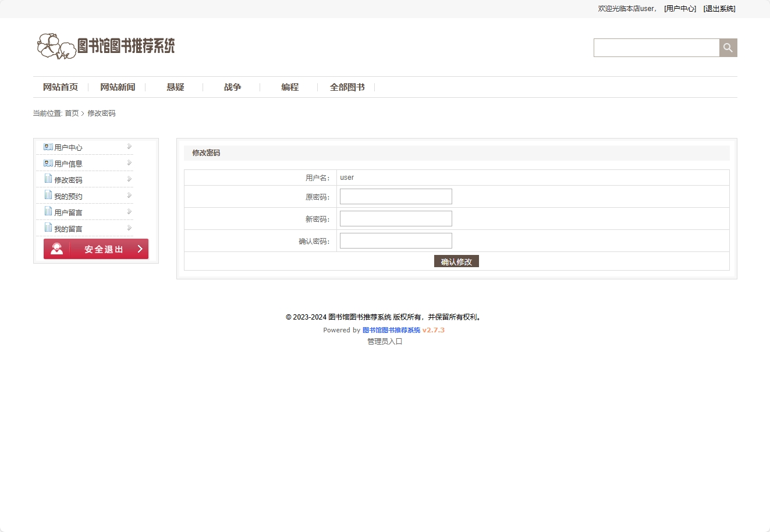Click the 修改密码 document icon
The image size is (770, 532).
[48, 179]
